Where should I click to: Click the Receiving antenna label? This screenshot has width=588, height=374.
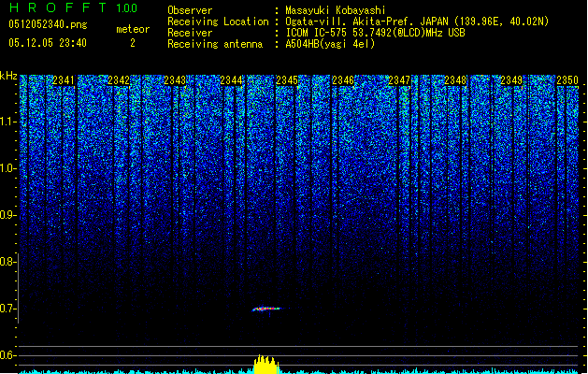(x=215, y=44)
